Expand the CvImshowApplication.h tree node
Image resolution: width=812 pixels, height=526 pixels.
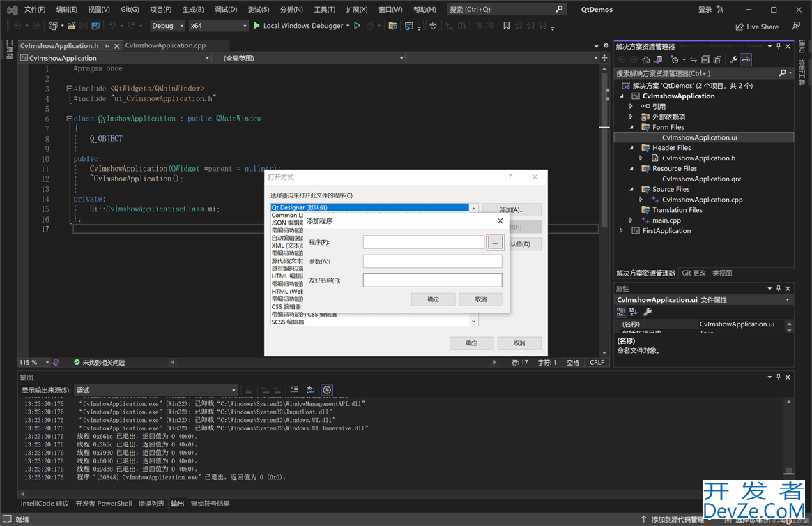coord(641,158)
